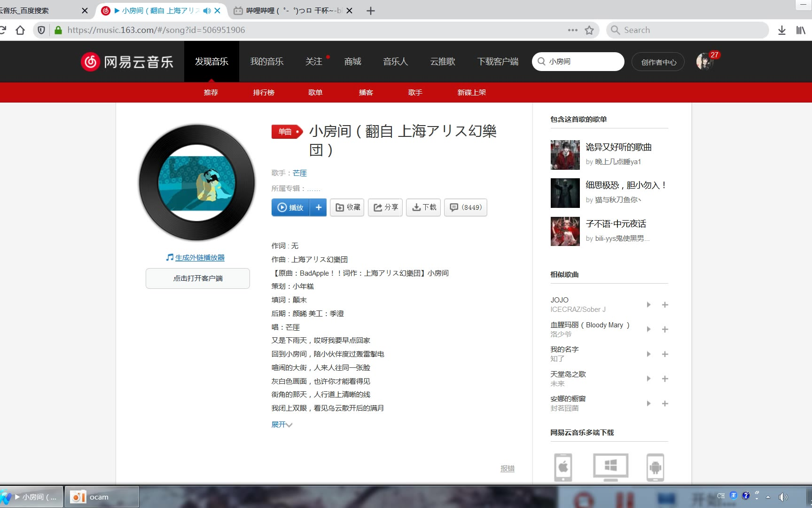Select 歌单 in red subnav
The image size is (812, 508).
coord(315,93)
